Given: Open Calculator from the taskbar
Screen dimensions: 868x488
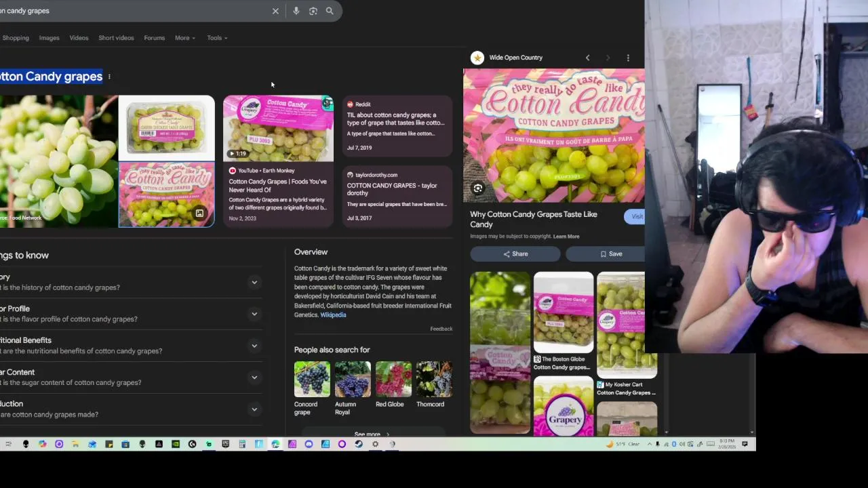Looking at the screenshot, I should [242, 444].
